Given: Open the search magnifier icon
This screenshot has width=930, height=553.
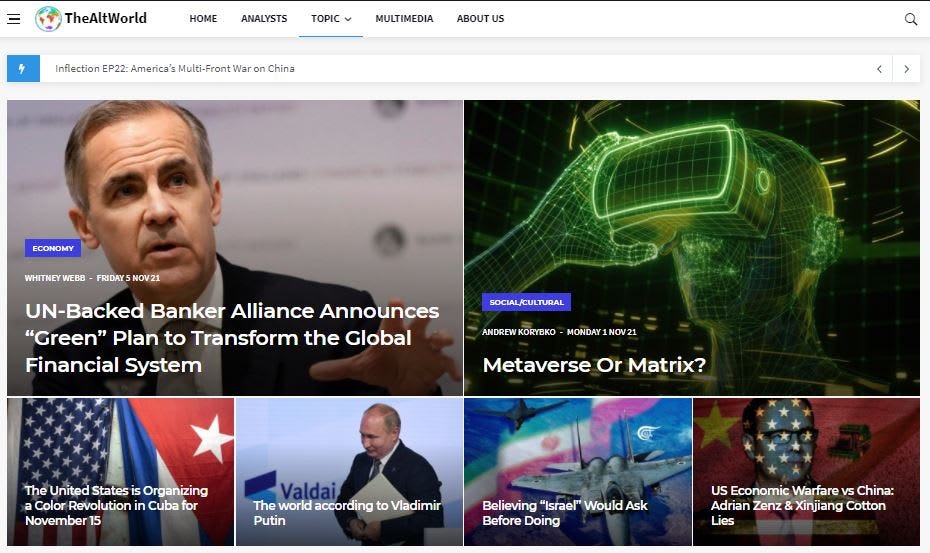Looking at the screenshot, I should (x=910, y=19).
